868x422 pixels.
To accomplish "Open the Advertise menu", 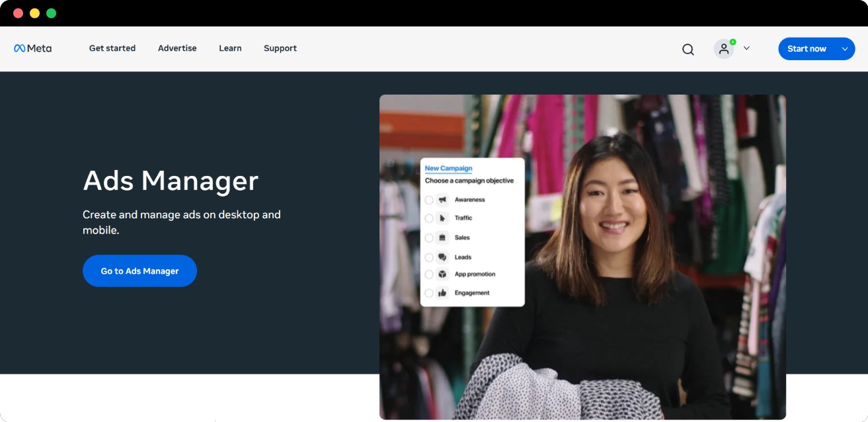I will [177, 48].
